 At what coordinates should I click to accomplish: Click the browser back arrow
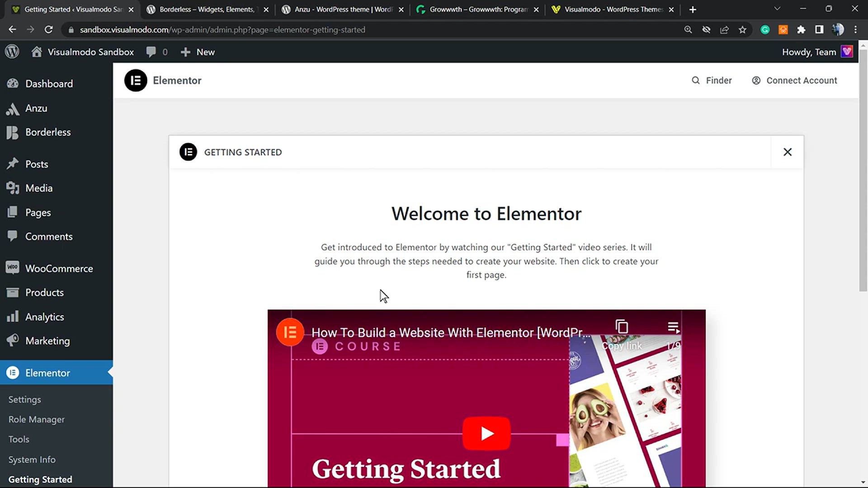(12, 30)
